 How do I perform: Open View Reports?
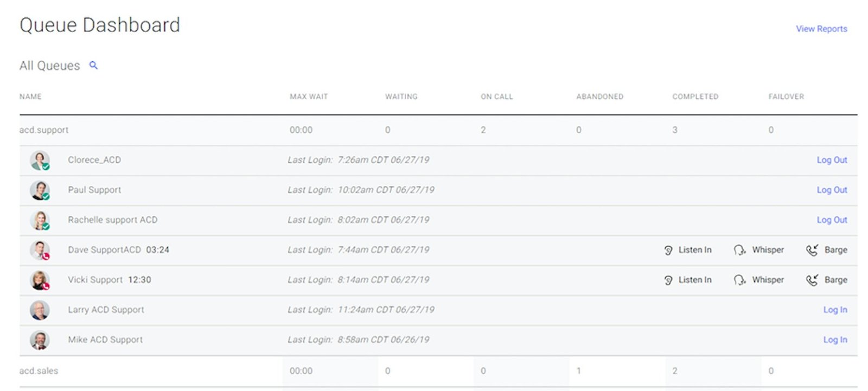click(821, 29)
